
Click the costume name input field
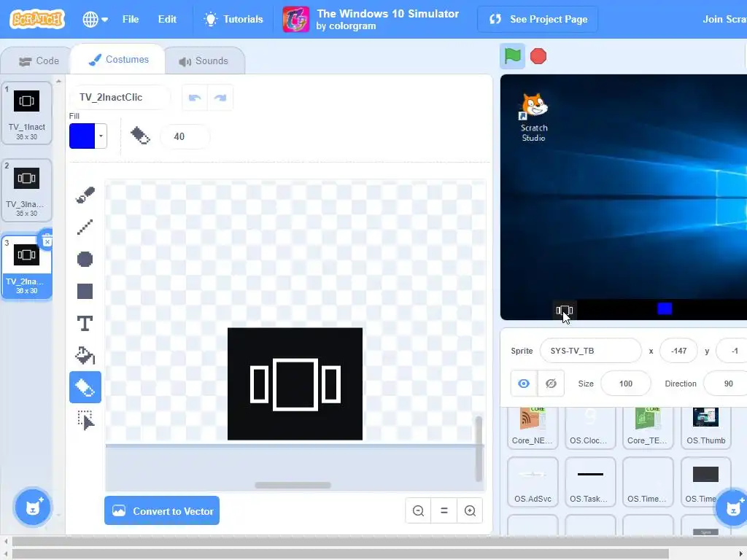pos(120,98)
